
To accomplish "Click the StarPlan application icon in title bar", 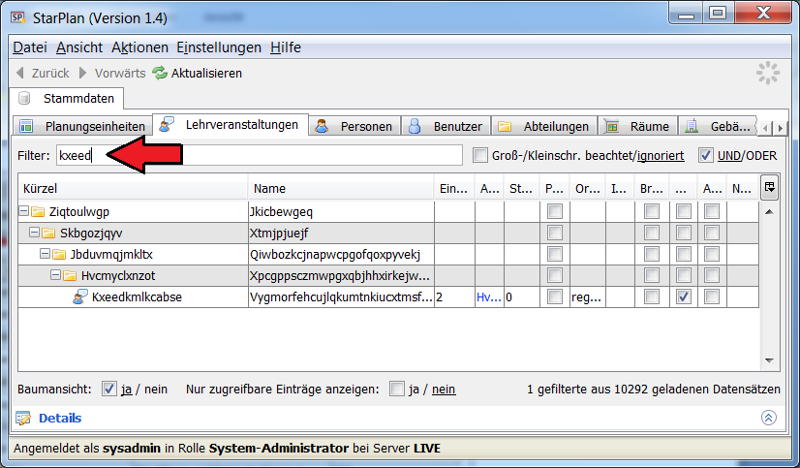I will tap(18, 17).
